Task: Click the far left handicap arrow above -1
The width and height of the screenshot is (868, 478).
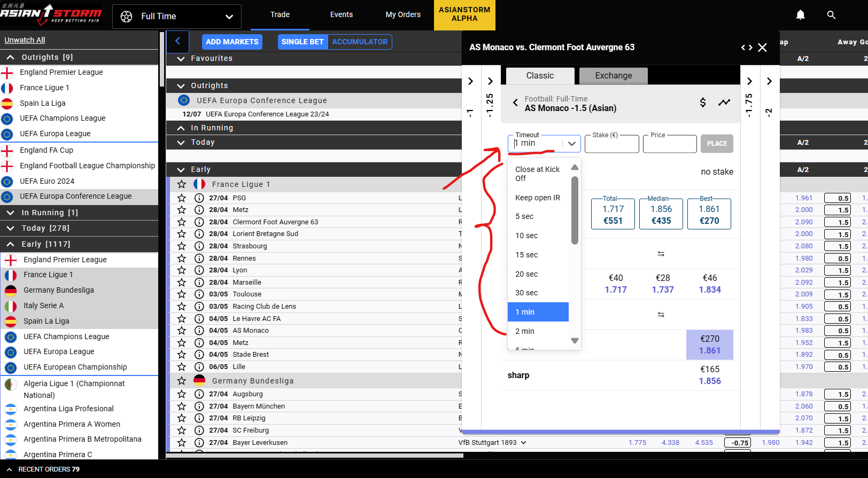Action: [470, 81]
